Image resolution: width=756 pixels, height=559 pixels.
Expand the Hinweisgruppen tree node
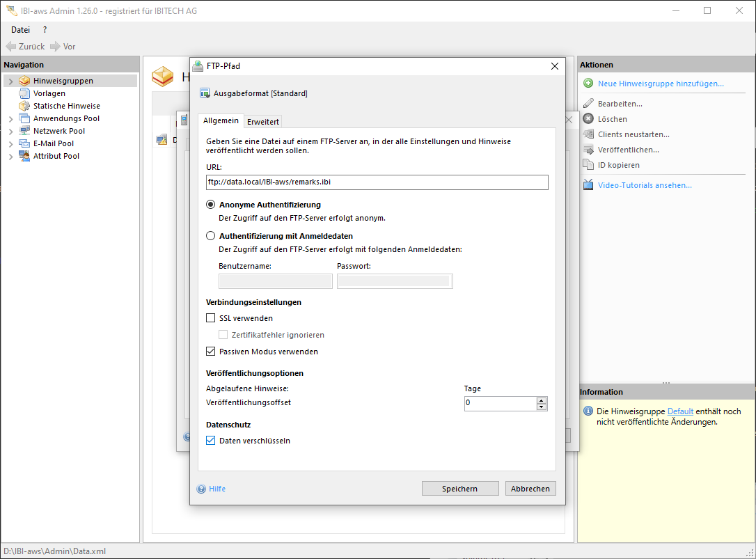tap(11, 81)
